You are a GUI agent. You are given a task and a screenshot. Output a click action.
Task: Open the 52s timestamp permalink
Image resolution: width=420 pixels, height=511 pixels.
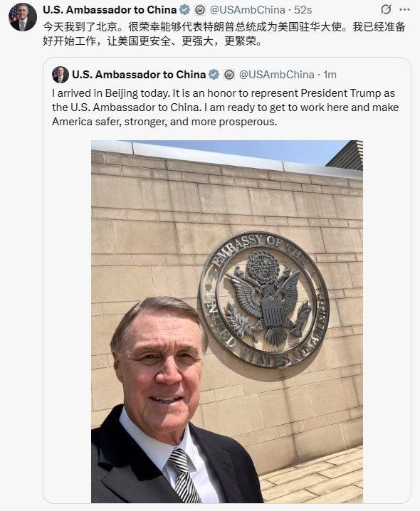pyautogui.click(x=303, y=10)
